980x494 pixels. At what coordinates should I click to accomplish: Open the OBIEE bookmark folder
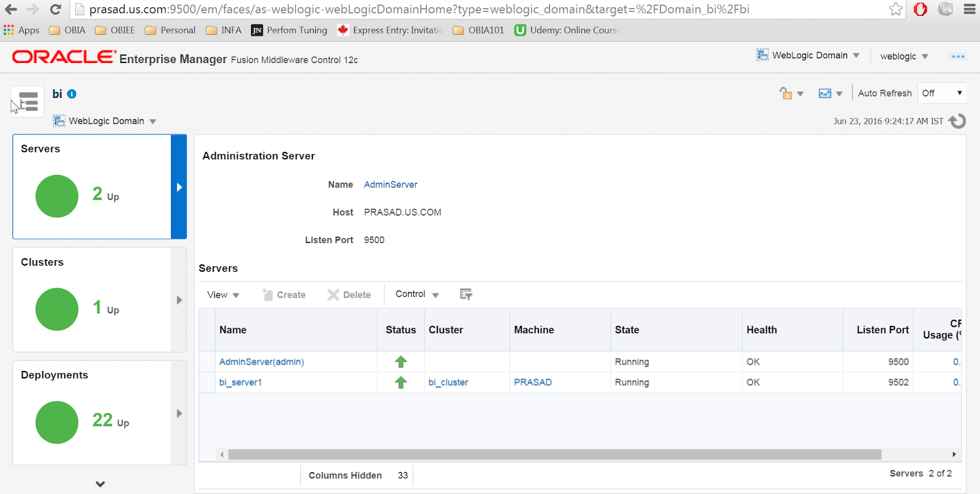pos(115,30)
